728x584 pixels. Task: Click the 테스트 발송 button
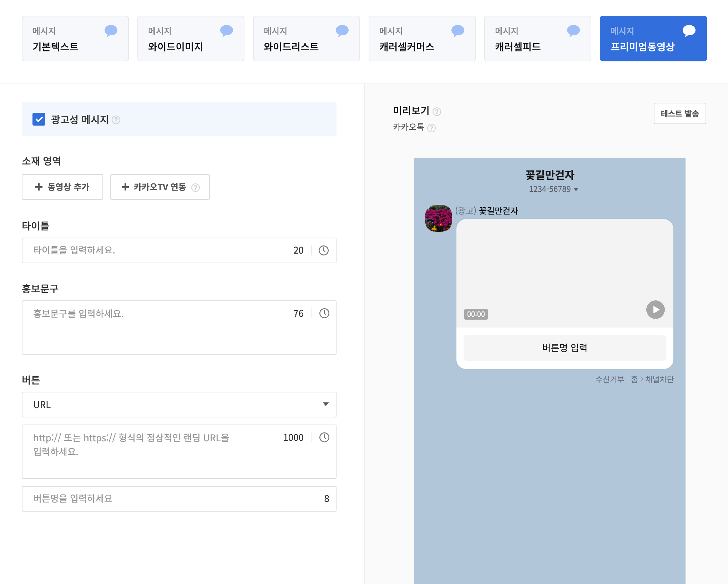click(679, 113)
